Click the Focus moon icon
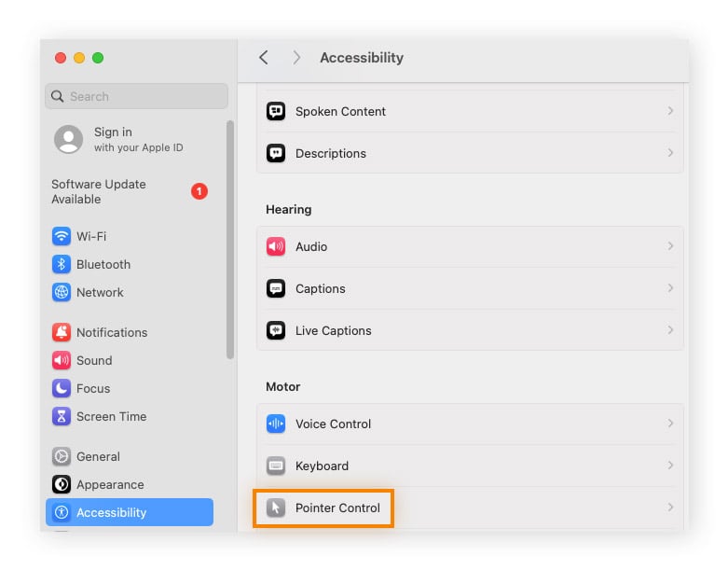The width and height of the screenshot is (728, 570). pos(62,388)
